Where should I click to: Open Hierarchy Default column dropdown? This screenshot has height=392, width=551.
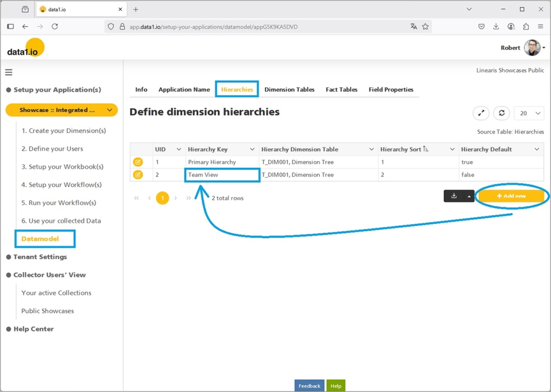pos(537,149)
